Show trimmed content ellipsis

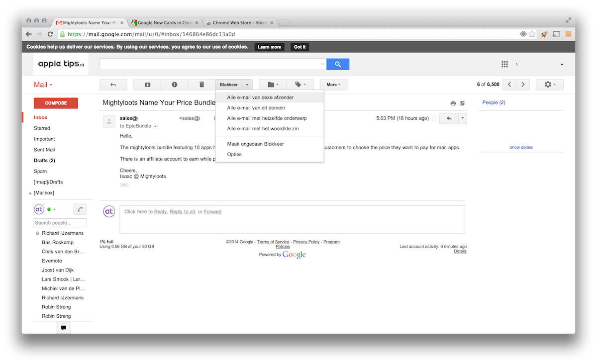[124, 185]
